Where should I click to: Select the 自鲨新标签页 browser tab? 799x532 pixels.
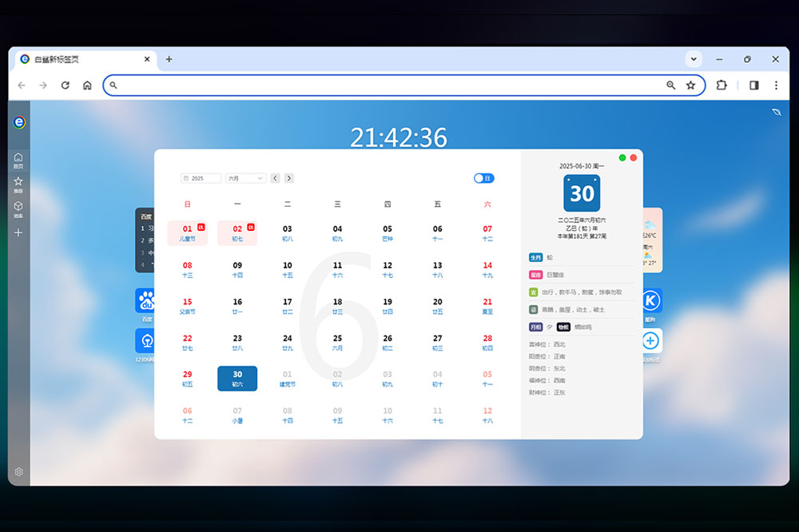click(x=80, y=59)
